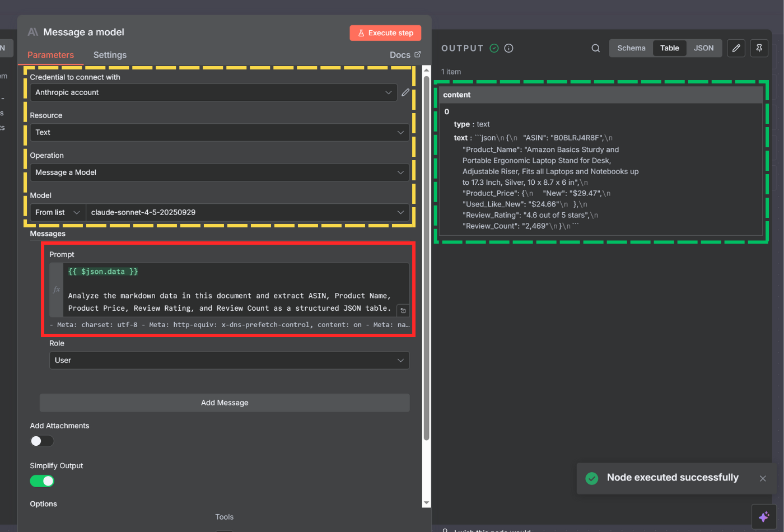The width and height of the screenshot is (784, 532).
Task: Open search in the OUTPUT panel
Action: click(x=595, y=48)
